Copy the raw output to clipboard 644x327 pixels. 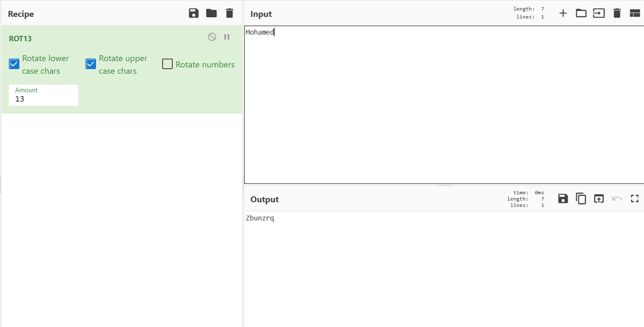(x=581, y=199)
